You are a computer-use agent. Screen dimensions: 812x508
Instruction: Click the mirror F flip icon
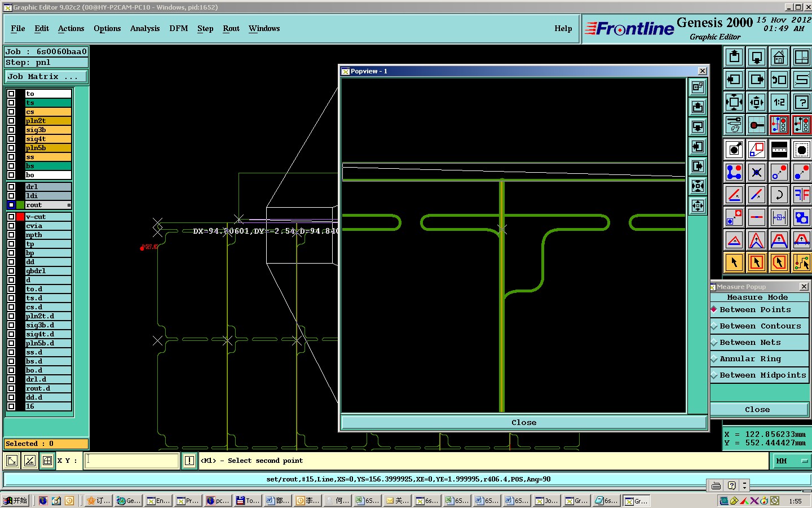pyautogui.click(x=801, y=195)
